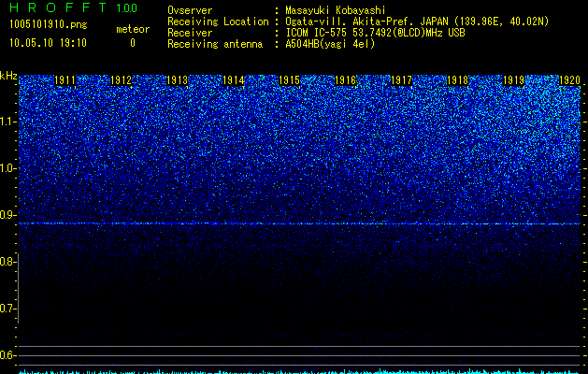588x374 pixels.
Task: Click the 0.9 kHz axis label
Action: coord(7,215)
